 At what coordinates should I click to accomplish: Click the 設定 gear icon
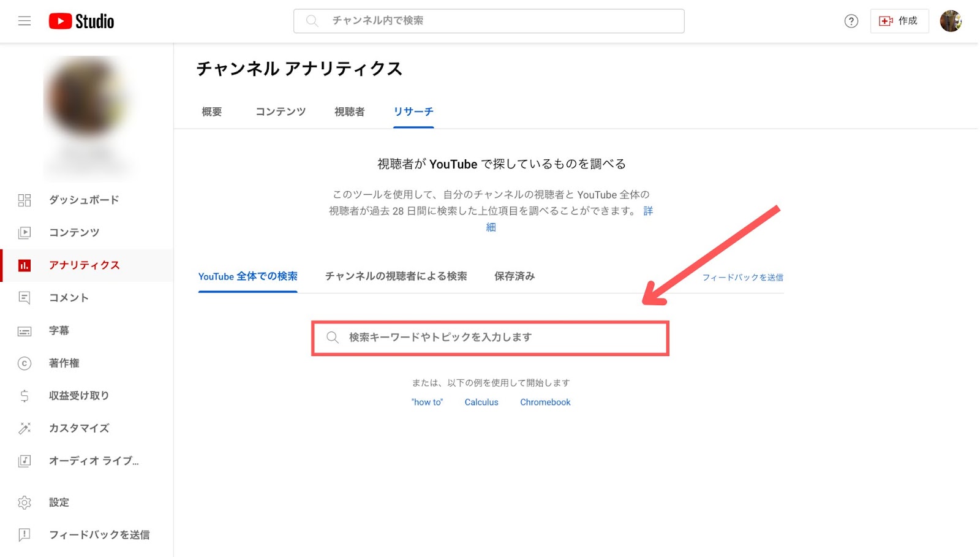pos(24,502)
